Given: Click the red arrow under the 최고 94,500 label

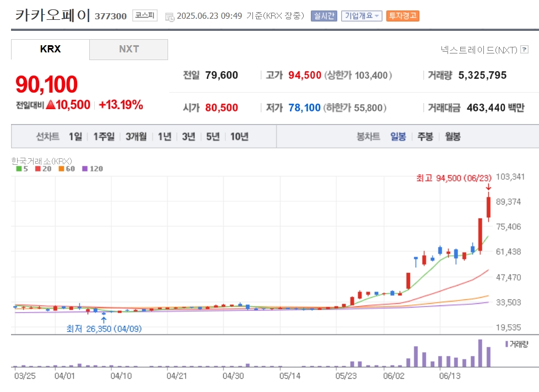Looking at the screenshot, I should [488, 187].
